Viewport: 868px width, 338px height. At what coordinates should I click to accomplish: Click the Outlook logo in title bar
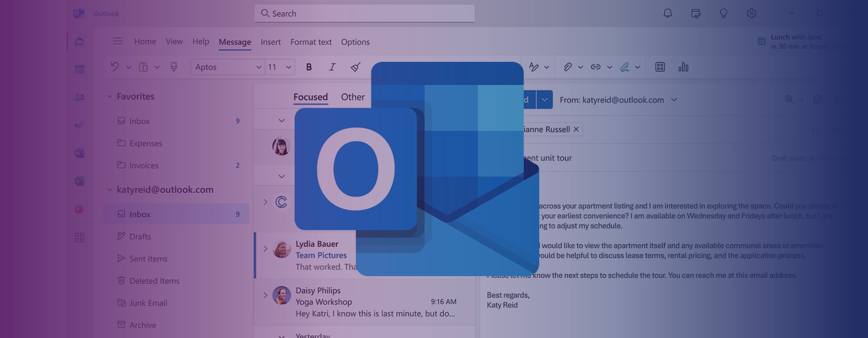(79, 14)
